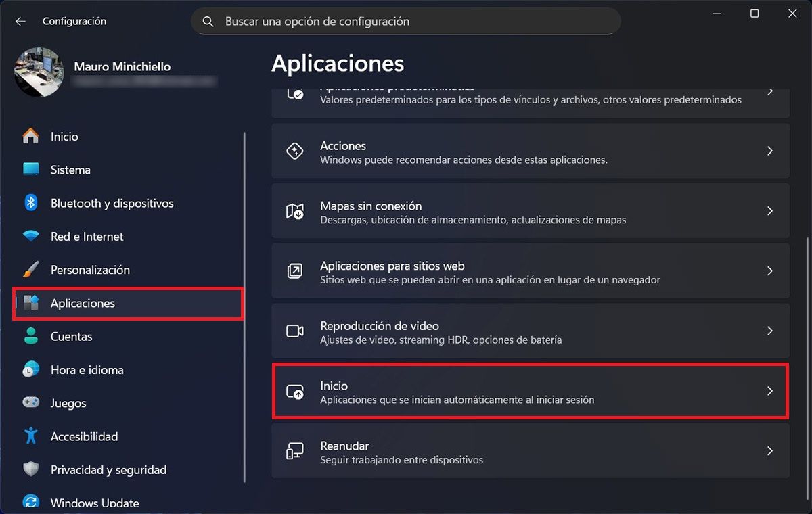Click the Bluetooth y dispositivos icon
This screenshot has width=812, height=514.
[x=31, y=203]
